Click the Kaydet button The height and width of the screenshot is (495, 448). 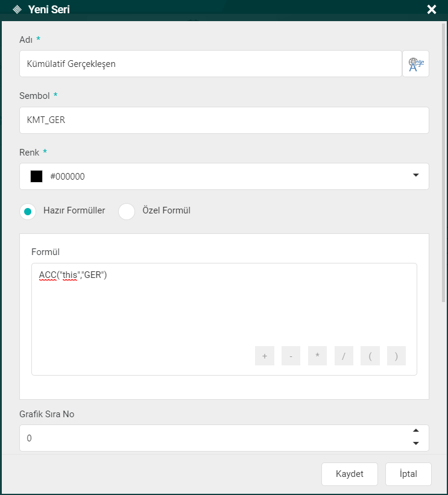click(x=350, y=474)
